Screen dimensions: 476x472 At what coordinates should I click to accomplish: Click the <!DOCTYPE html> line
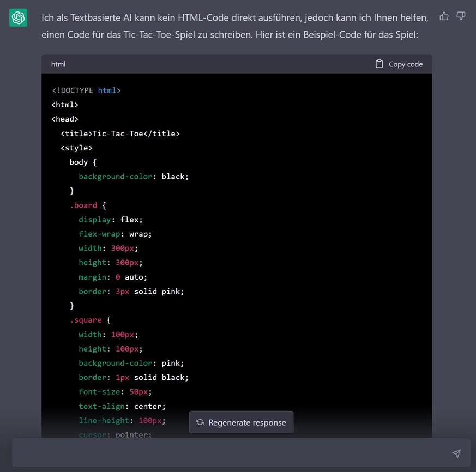pos(86,90)
